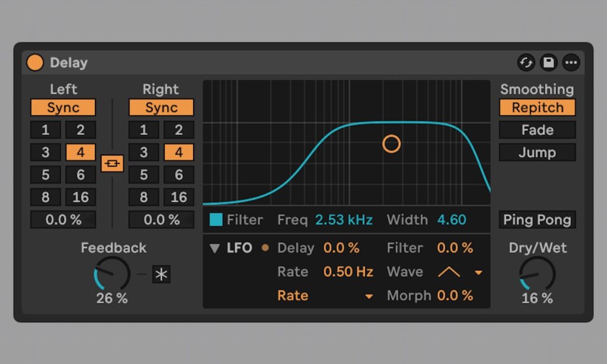Open the Rate modulation target dropdown
This screenshot has height=364, width=607.
tap(370, 295)
